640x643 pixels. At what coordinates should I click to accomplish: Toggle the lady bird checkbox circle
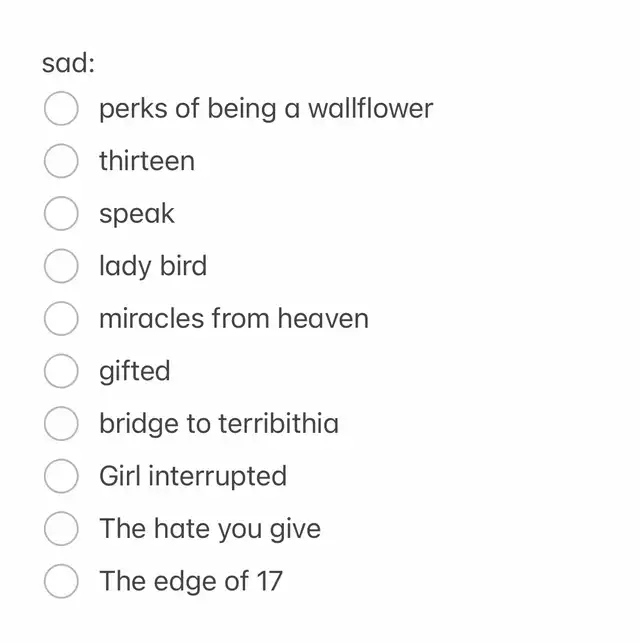61,266
